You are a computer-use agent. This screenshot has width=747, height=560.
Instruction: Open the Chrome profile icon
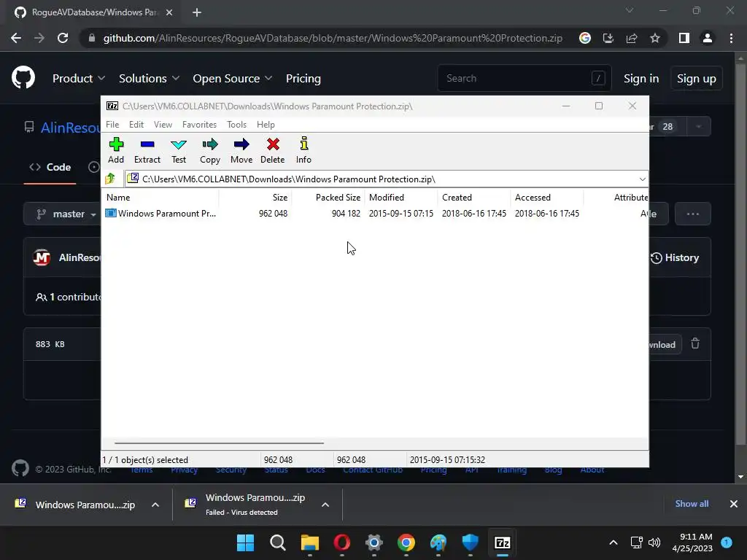click(708, 38)
